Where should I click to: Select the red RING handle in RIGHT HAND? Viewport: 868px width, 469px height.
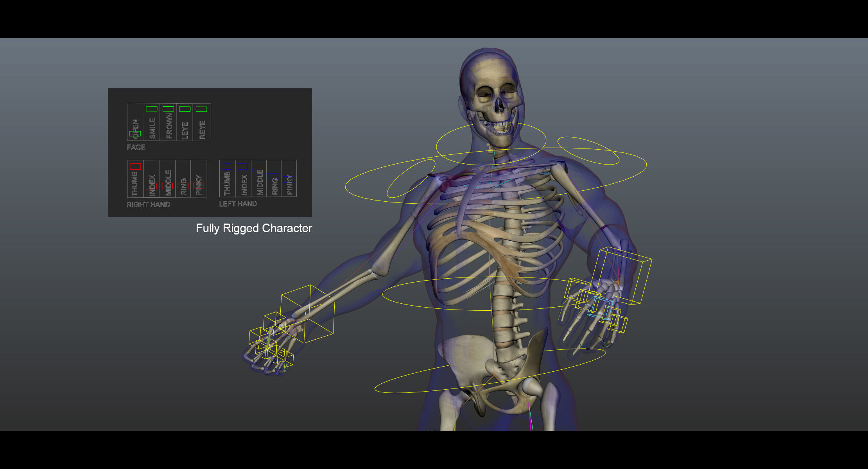(x=183, y=186)
